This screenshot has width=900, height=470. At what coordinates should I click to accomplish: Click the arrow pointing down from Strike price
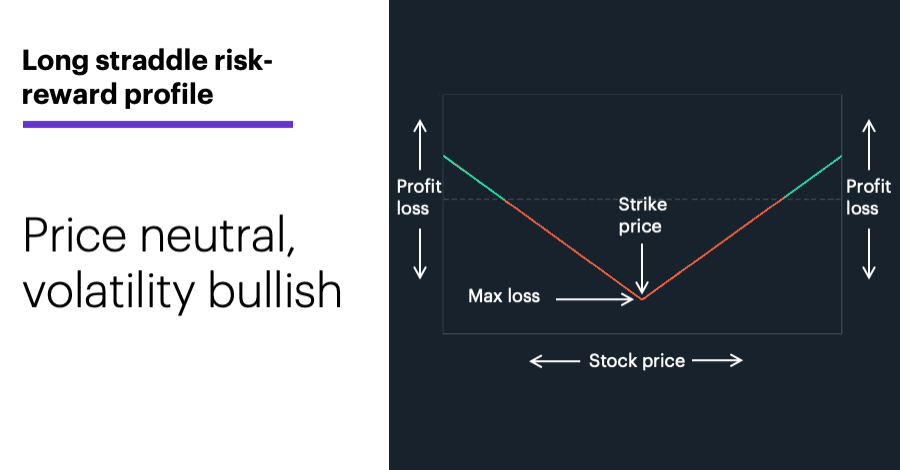point(642,269)
